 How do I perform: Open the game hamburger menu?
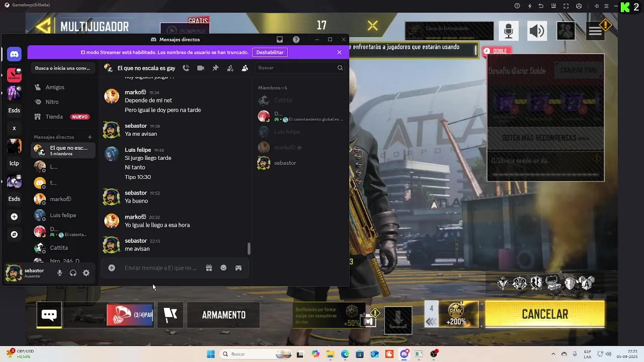pos(595,31)
